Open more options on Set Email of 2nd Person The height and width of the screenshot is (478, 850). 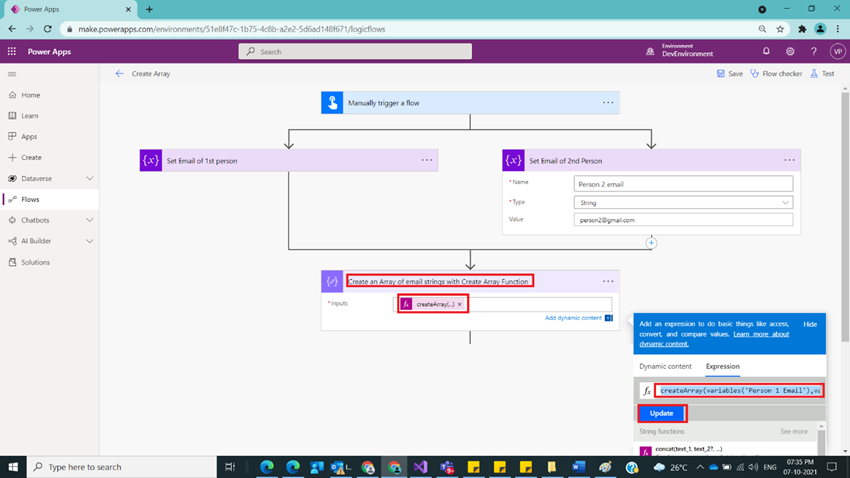[x=789, y=160]
